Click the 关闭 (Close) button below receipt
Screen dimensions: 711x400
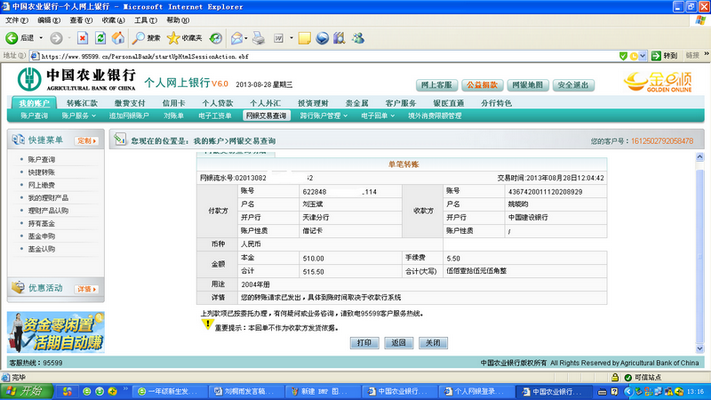pyautogui.click(x=430, y=342)
